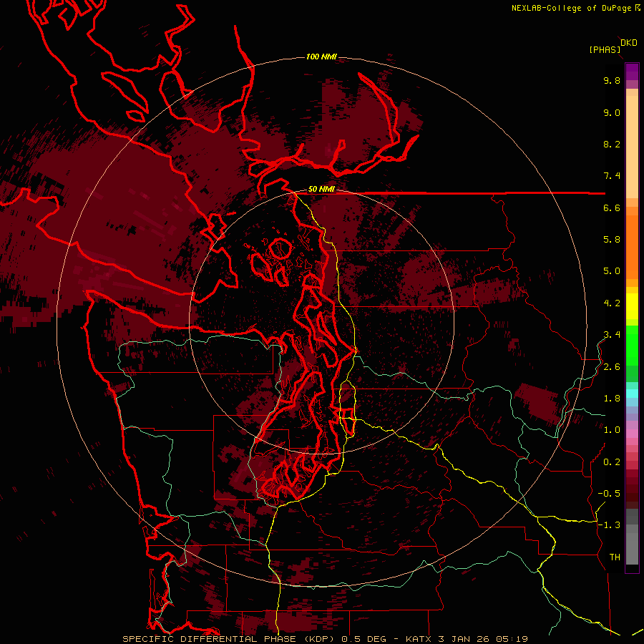
Task: Click the [PHAS] legend heading
Action: [605, 49]
